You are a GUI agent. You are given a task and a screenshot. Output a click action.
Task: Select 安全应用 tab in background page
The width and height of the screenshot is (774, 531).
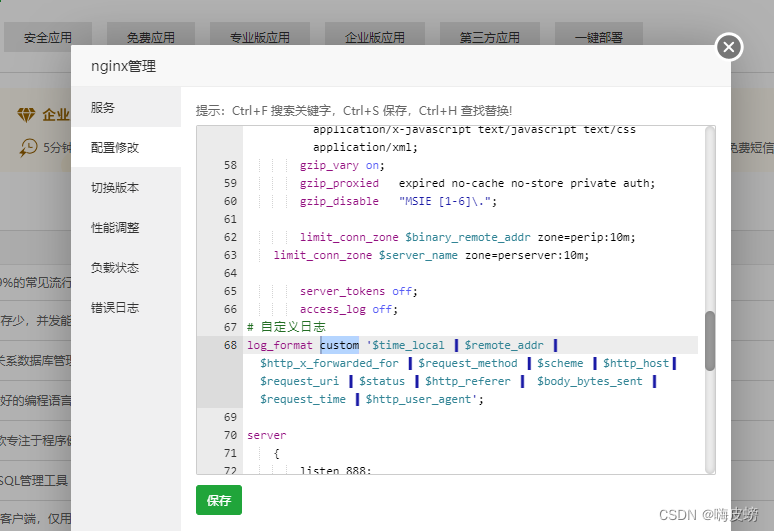pos(48,37)
